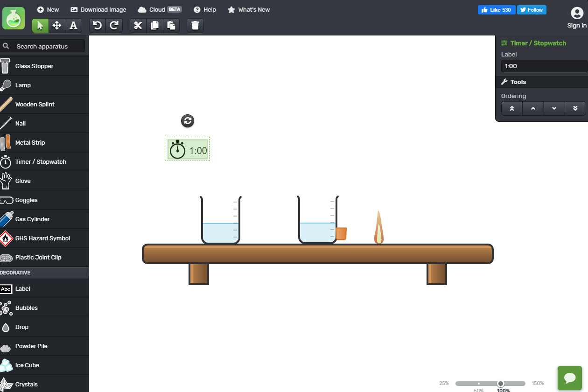588x392 pixels.
Task: Move timer up one layer
Action: [x=533, y=108]
